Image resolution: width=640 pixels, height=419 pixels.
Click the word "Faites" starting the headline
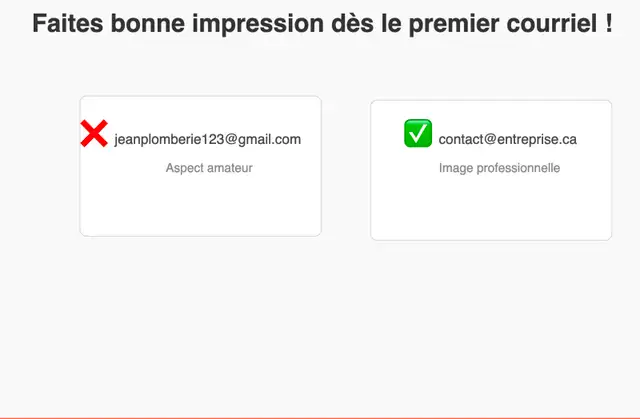tap(68, 23)
